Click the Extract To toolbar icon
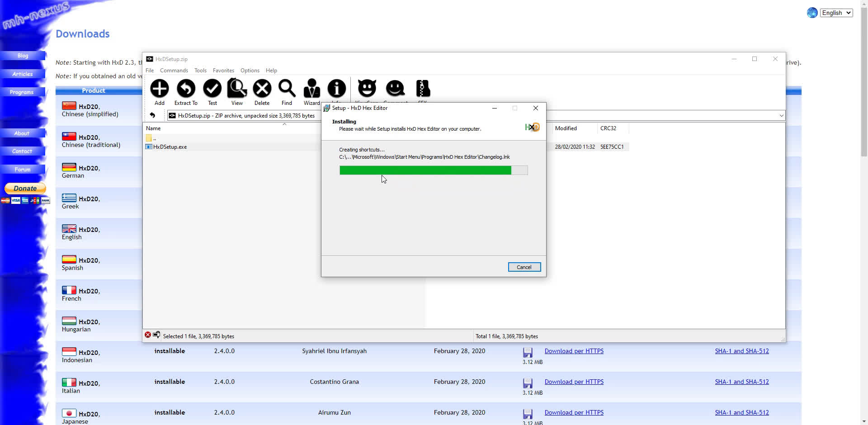Screen dimensions: 868x425 pyautogui.click(x=186, y=89)
